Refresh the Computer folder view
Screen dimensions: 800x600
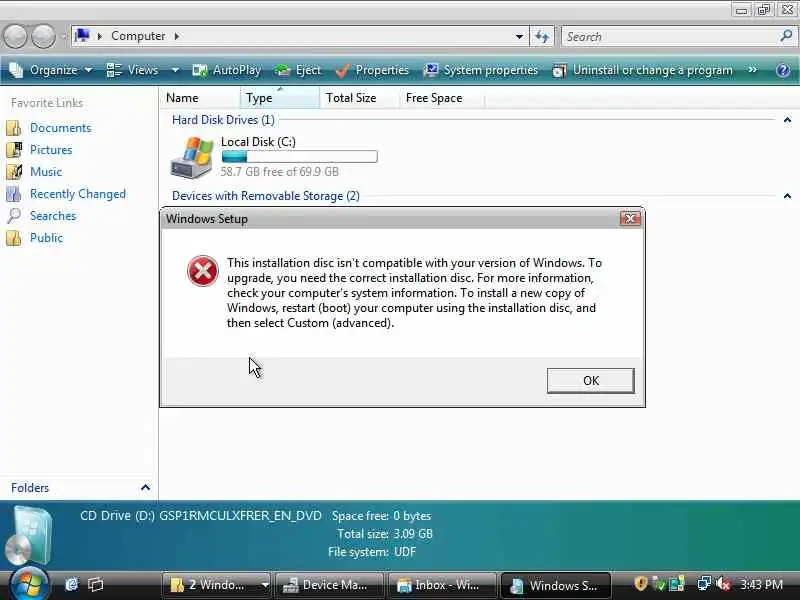(541, 36)
